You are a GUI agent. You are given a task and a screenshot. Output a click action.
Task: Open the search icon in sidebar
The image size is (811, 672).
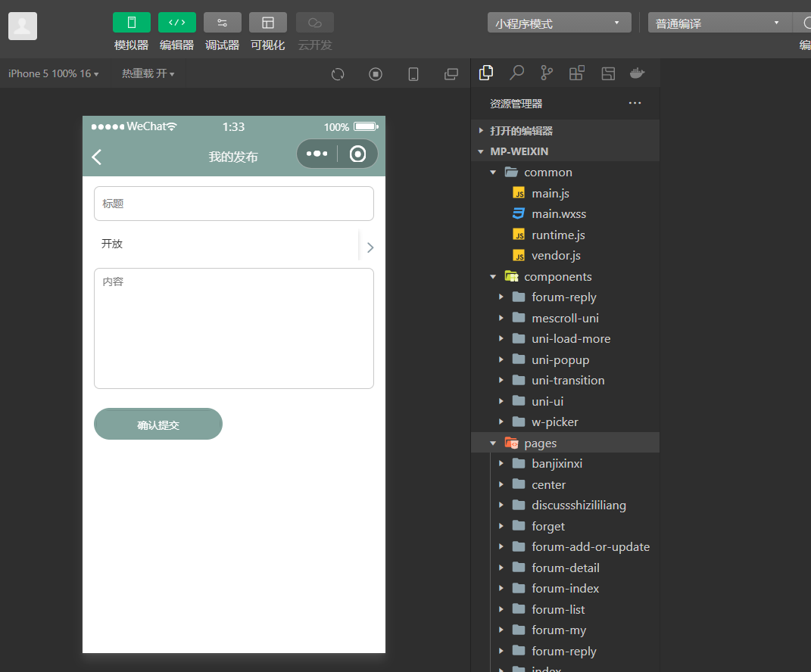[x=516, y=73]
